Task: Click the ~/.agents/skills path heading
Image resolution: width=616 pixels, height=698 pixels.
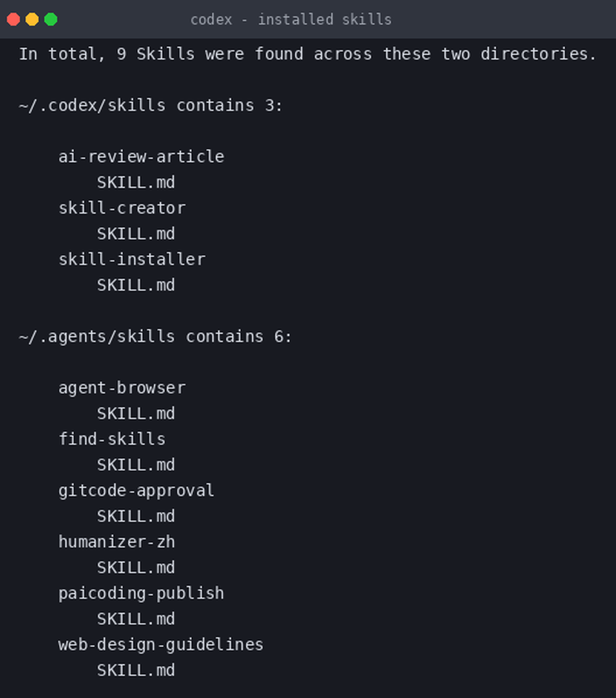Action: [97, 337]
